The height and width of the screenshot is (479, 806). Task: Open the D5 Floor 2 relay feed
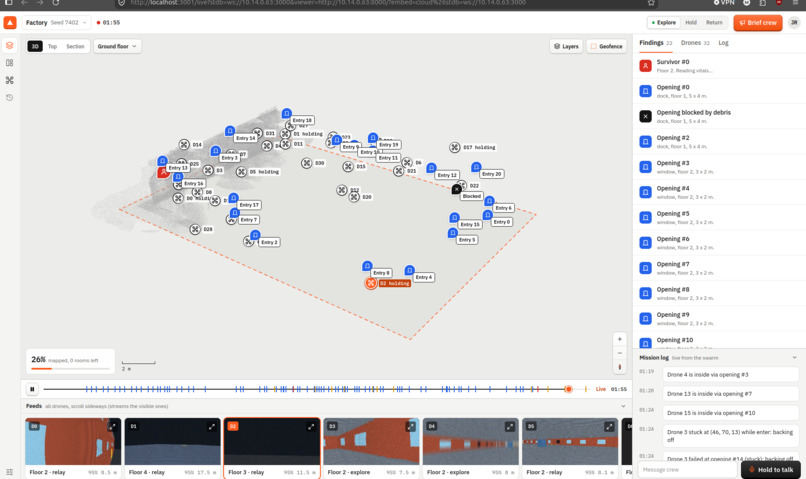570,448
